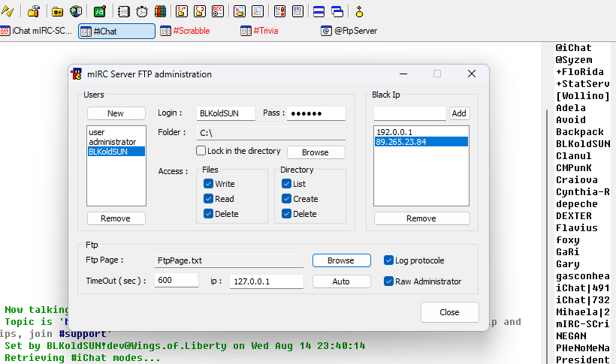Uncheck Files Write access

pos(208,184)
